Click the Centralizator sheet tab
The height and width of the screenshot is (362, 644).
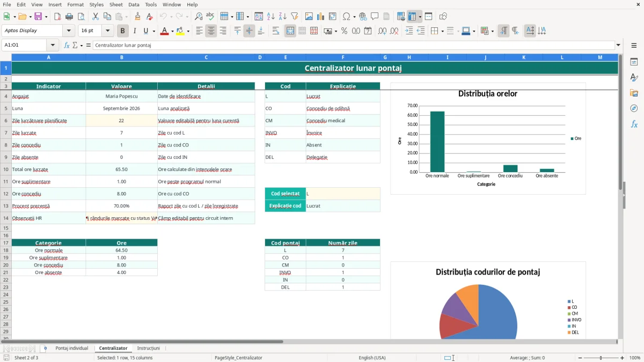coord(113,348)
